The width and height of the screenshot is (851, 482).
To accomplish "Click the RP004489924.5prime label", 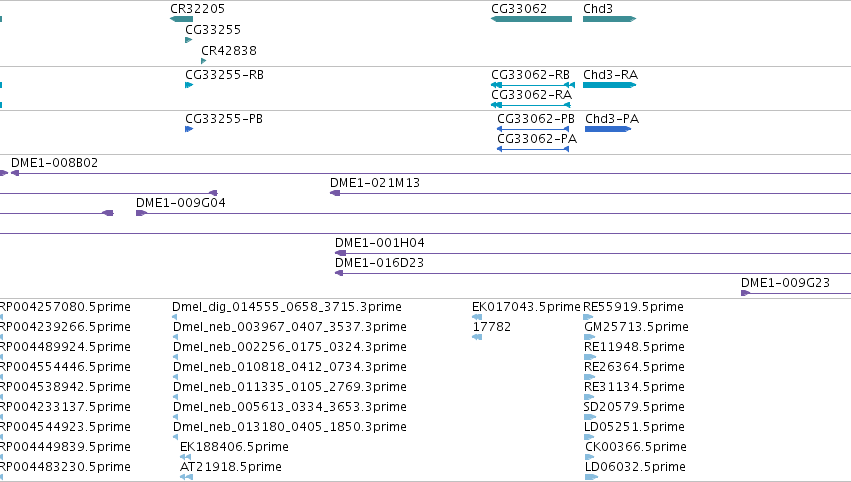I will point(65,347).
